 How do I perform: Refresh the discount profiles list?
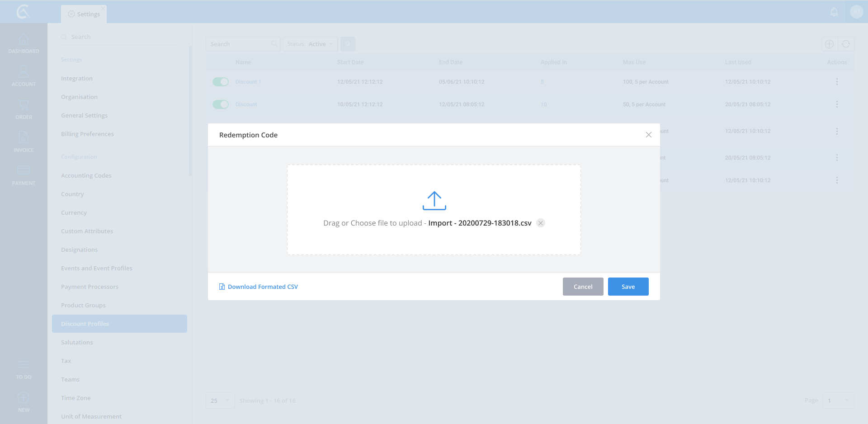coord(846,44)
